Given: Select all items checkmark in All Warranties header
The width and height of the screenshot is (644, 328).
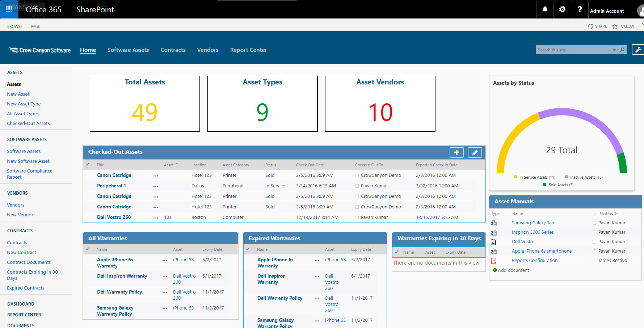Looking at the screenshot, I should [87, 249].
